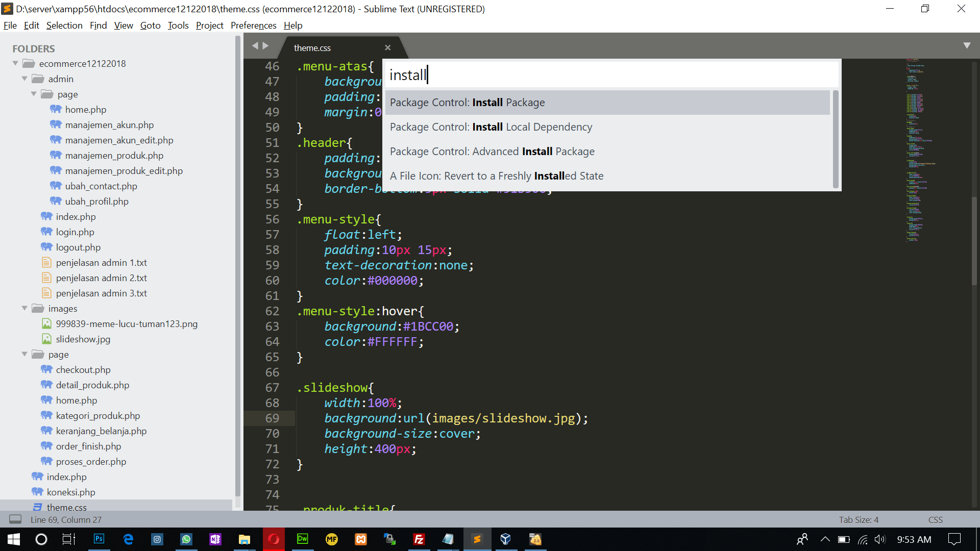
Task: Click the koneksi.php PHP file icon
Action: [37, 492]
